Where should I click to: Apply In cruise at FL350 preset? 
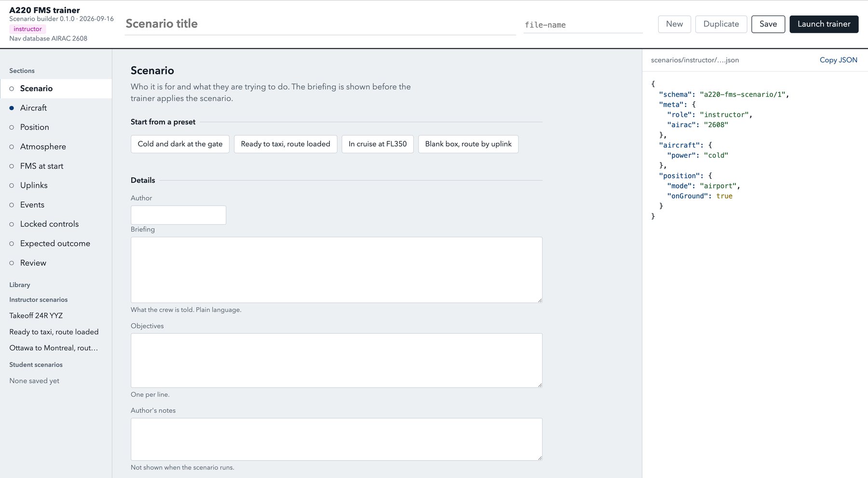[378, 144]
